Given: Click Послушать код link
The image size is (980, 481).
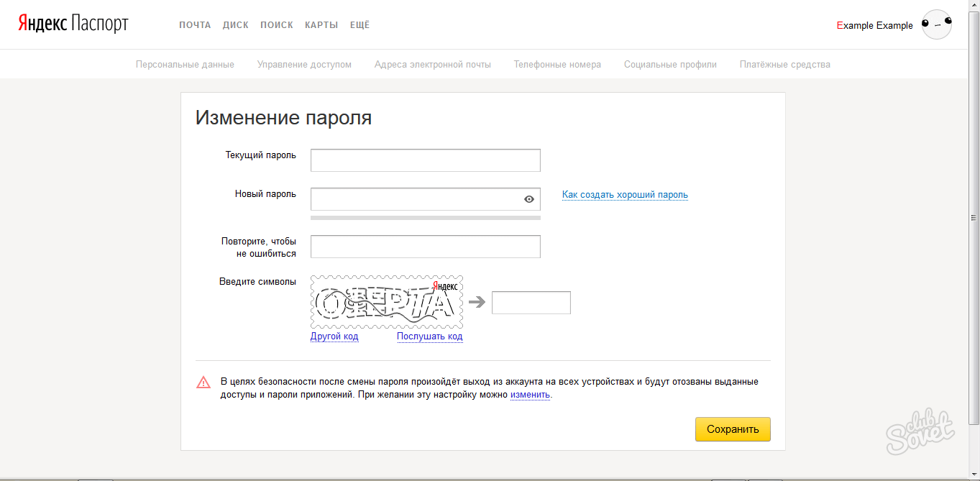Looking at the screenshot, I should point(429,336).
